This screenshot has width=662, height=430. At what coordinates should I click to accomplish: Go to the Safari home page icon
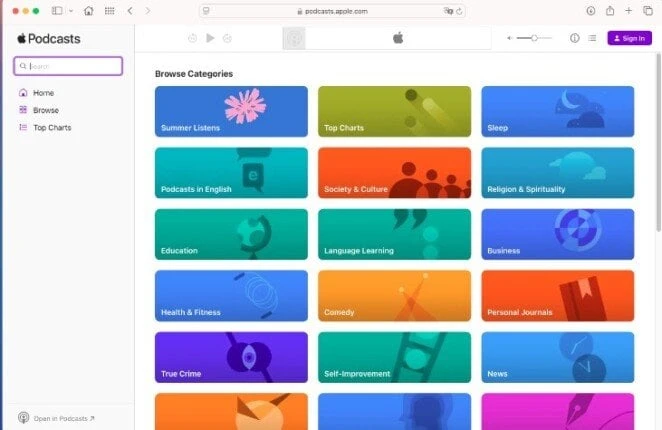click(x=89, y=11)
